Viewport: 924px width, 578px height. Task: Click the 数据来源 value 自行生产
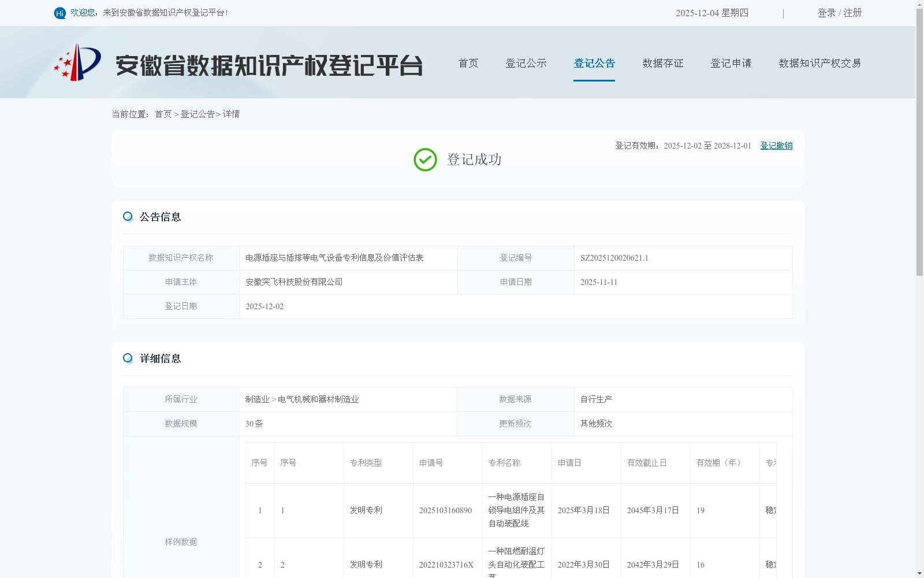click(x=597, y=399)
